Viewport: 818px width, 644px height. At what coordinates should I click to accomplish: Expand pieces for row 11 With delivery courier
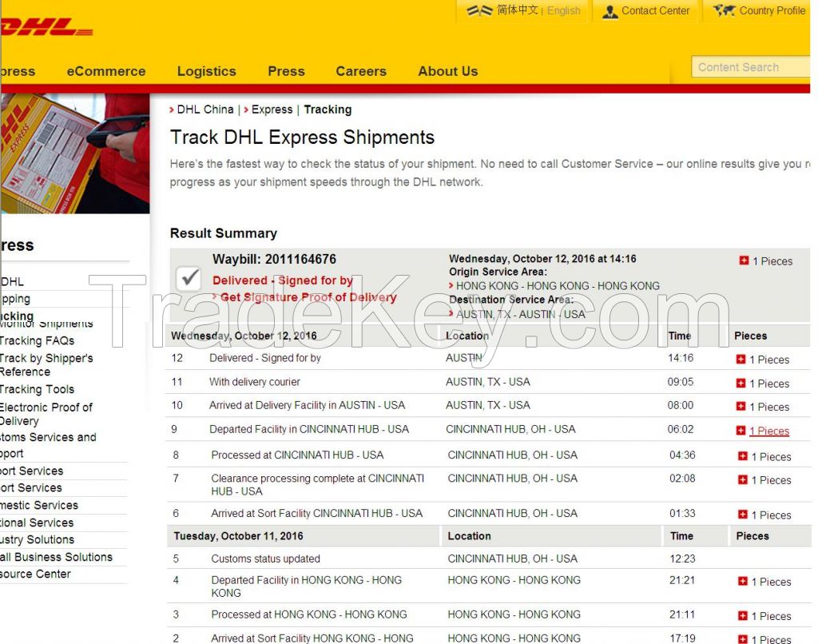[x=741, y=383]
